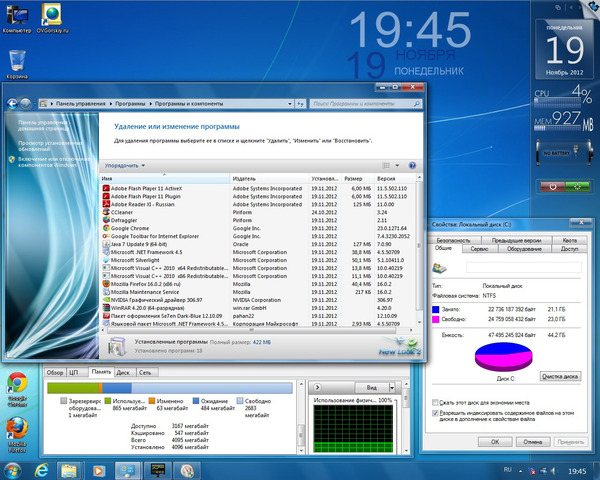Enable 'Сжать этот диск' checkbox

(x=435, y=403)
